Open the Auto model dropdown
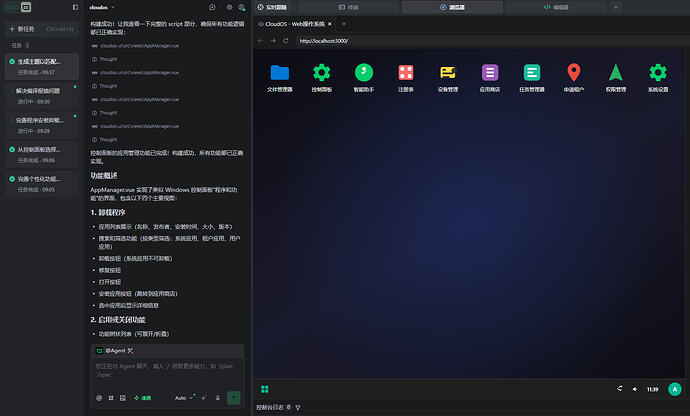The width and height of the screenshot is (690, 416). pos(184,398)
